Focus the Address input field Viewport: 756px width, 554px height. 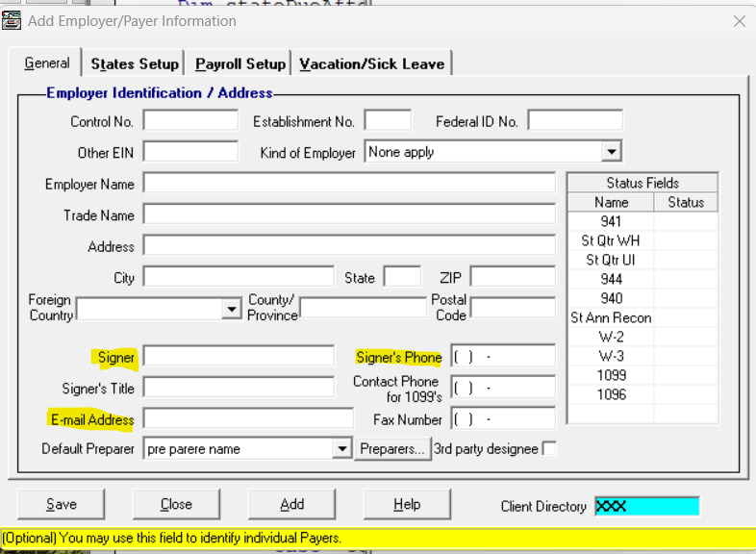349,246
